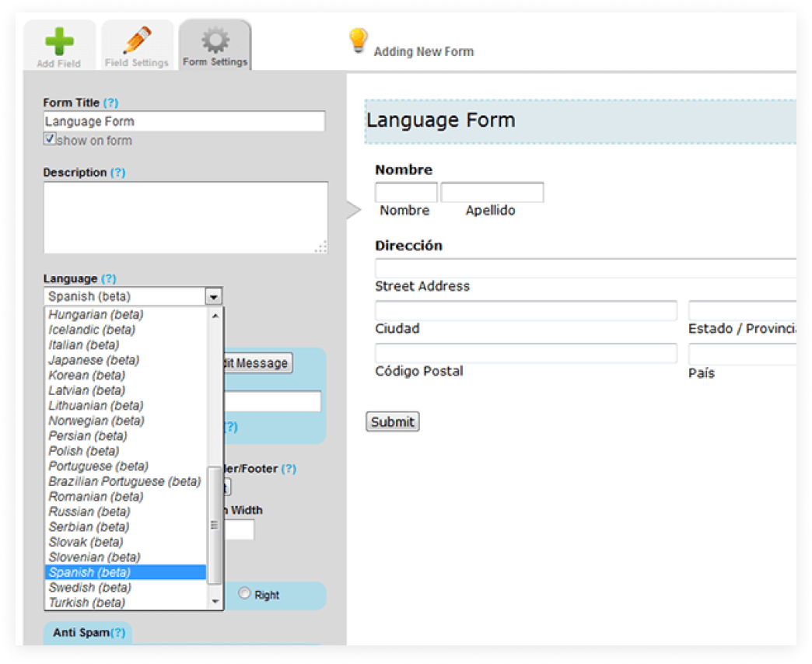The width and height of the screenshot is (812, 664).
Task: Toggle the show on form checkbox
Action: [50, 138]
